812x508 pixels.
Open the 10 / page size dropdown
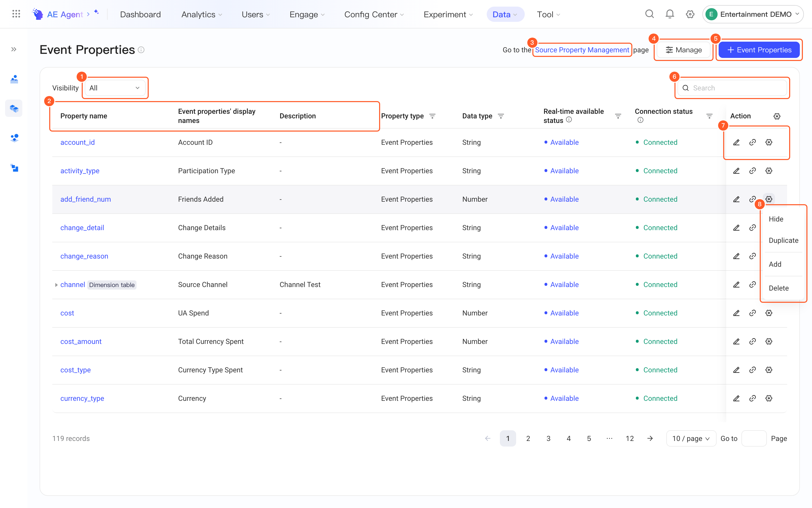click(691, 438)
